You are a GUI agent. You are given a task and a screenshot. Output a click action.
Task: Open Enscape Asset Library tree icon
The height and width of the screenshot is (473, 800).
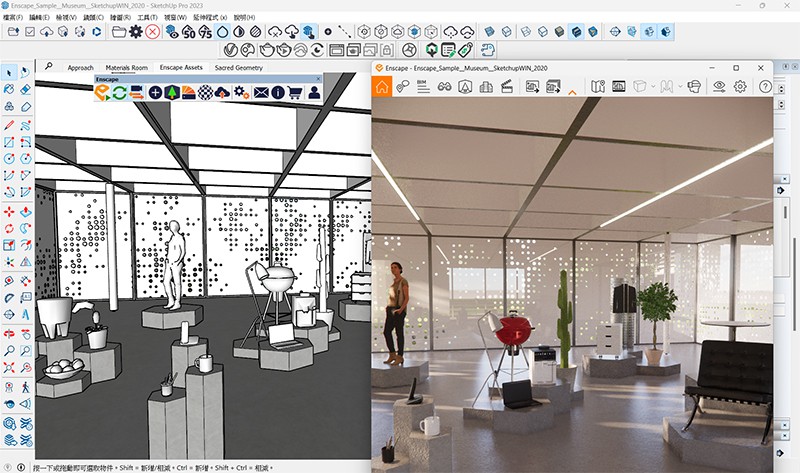pos(172,92)
